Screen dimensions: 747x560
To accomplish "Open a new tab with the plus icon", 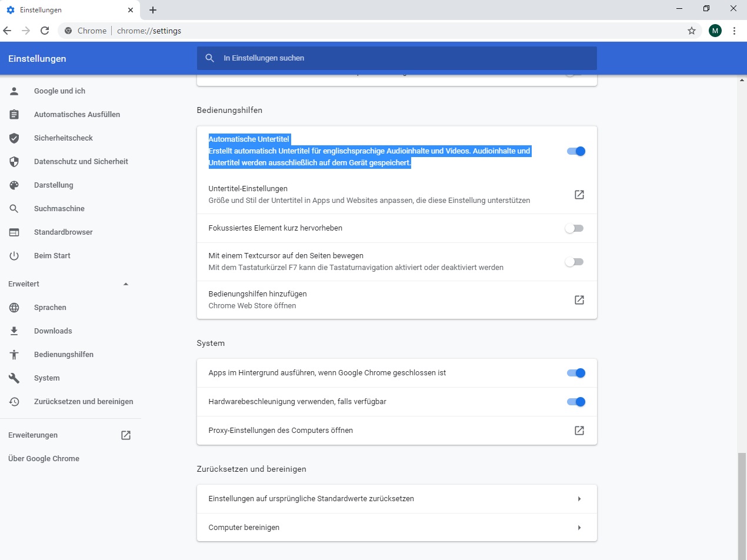I will point(153,10).
